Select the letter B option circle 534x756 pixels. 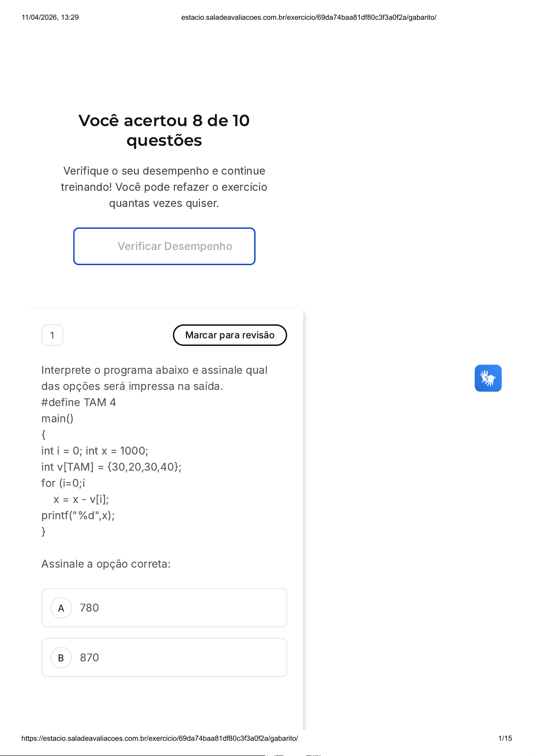click(61, 658)
